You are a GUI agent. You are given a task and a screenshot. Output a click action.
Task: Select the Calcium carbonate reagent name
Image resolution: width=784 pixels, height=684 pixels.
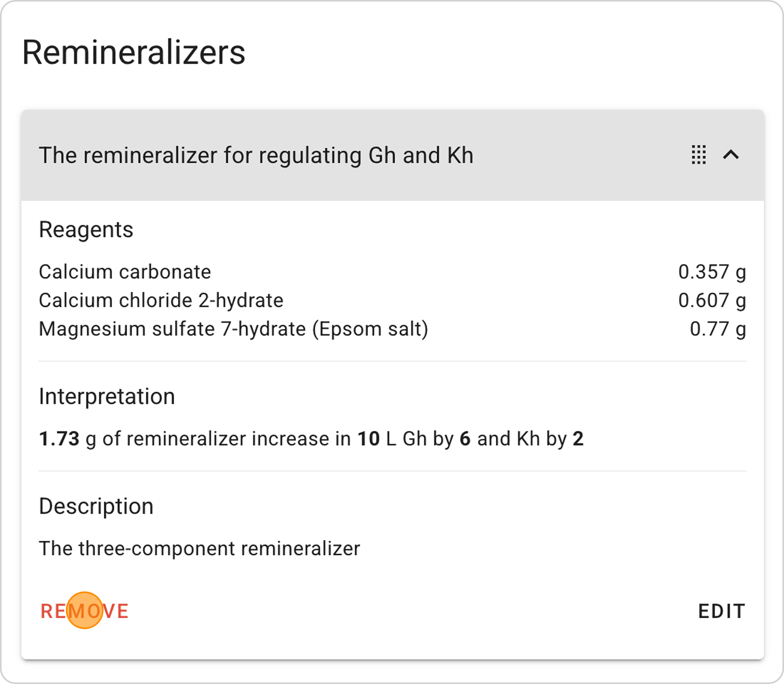click(x=125, y=272)
